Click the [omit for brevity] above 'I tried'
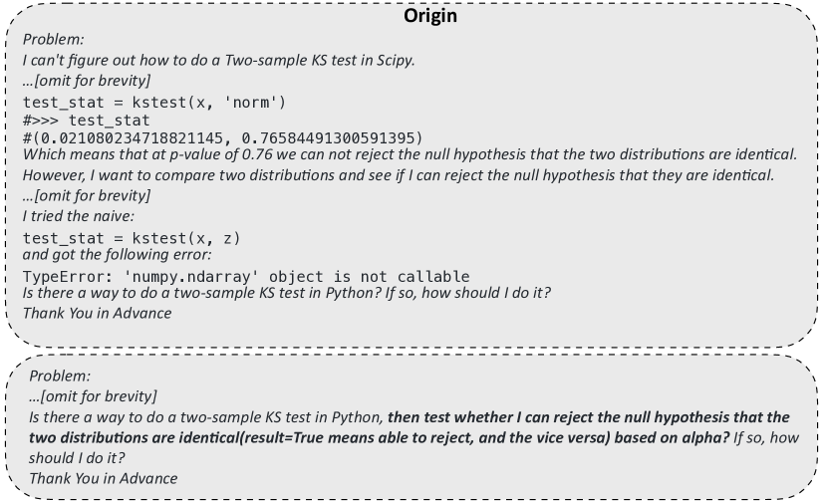 coord(87,195)
